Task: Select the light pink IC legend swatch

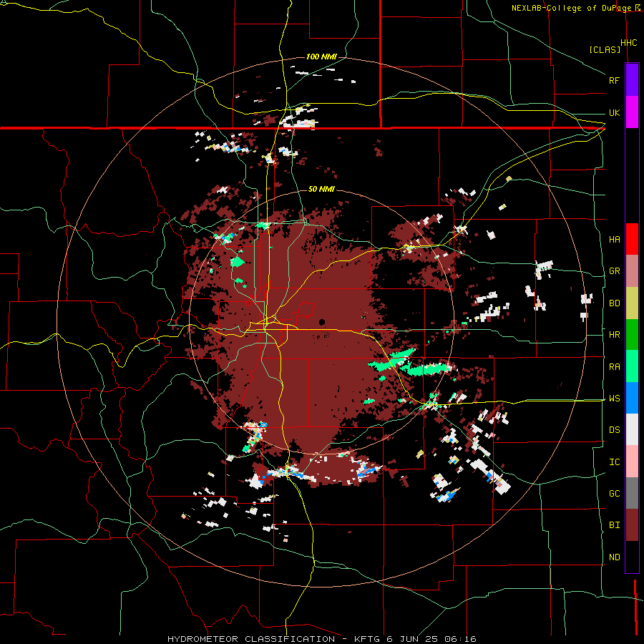Action: (632, 462)
